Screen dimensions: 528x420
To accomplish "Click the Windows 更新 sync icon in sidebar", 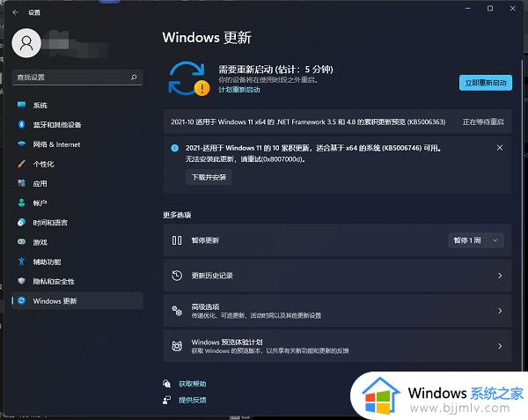I will [21, 300].
